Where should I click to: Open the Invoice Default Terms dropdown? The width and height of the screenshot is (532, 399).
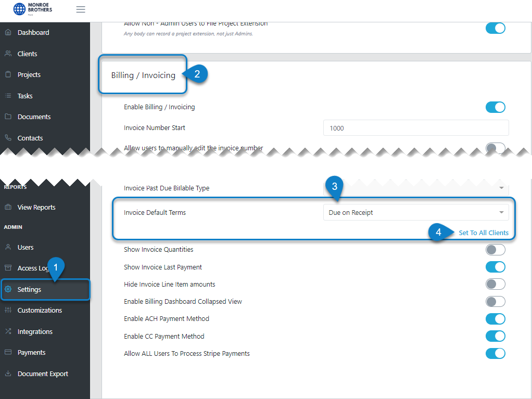click(x=416, y=213)
